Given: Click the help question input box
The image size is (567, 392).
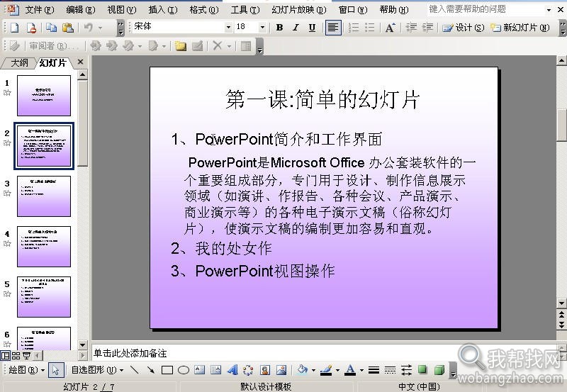Looking at the screenshot, I should pos(485,9).
